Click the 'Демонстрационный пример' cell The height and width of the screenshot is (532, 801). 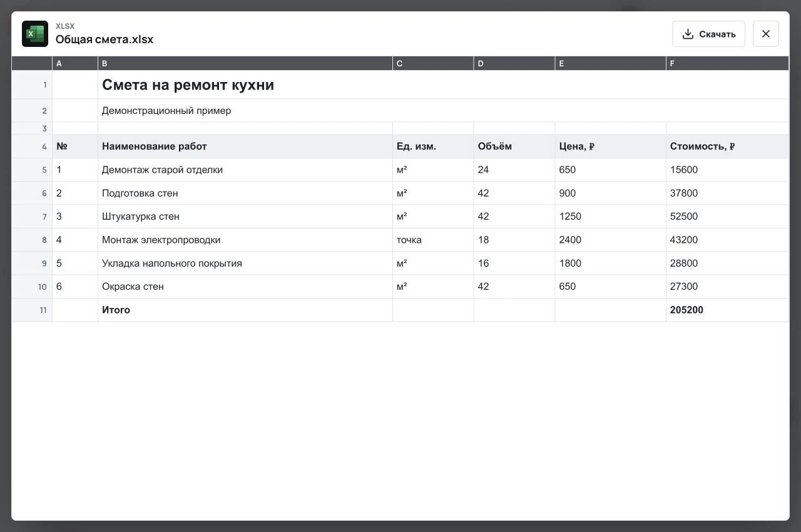tap(444, 111)
